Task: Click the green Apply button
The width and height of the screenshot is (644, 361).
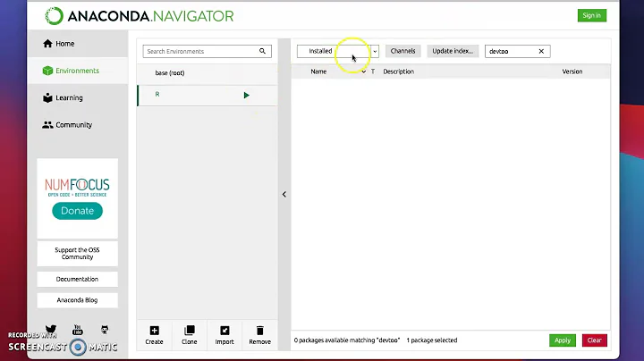Action: [x=563, y=340]
